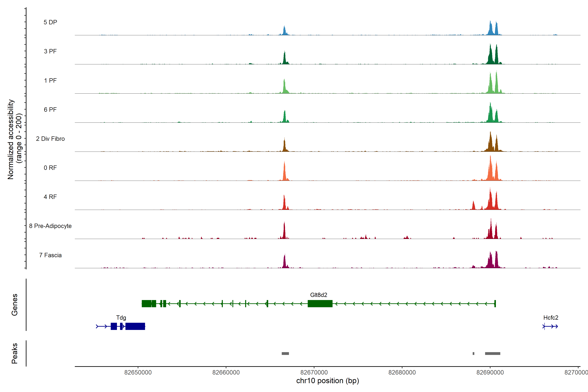Click the 5 DP track label
588x392 pixels.
(x=50, y=22)
